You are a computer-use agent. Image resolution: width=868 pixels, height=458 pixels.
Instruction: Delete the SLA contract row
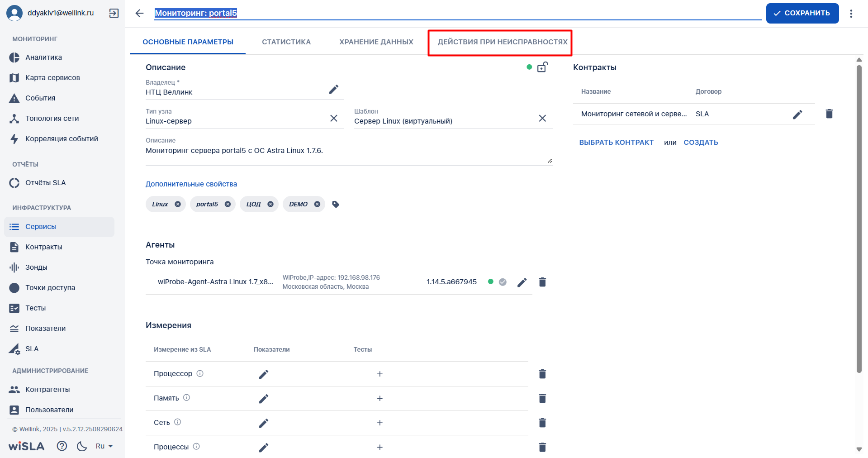pos(829,114)
